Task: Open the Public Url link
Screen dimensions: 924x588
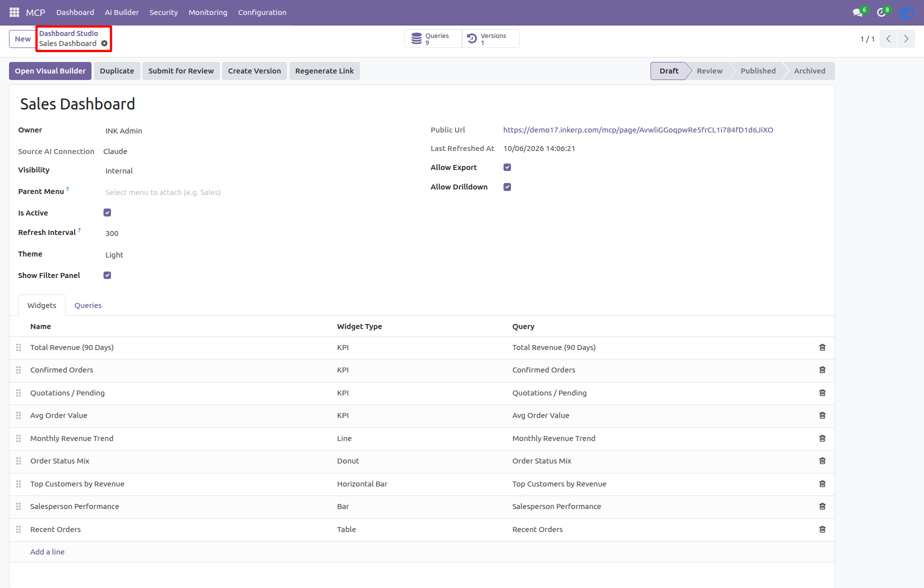Action: pyautogui.click(x=638, y=130)
